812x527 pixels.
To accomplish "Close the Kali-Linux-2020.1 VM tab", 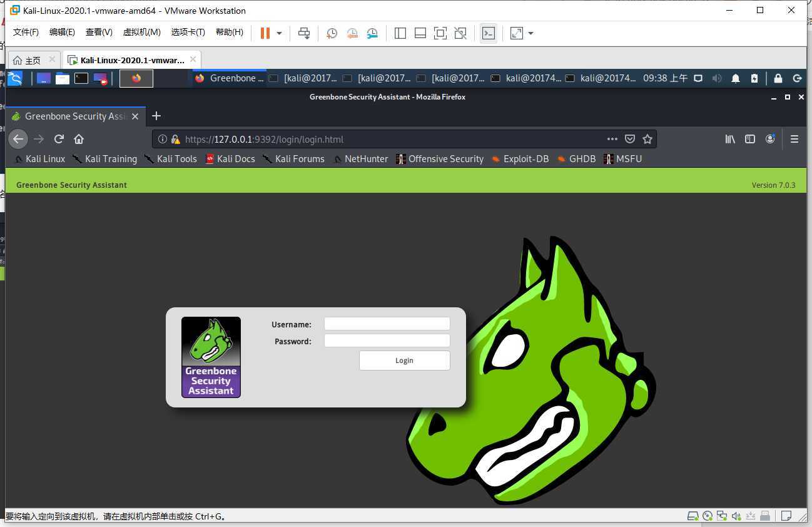I will [193, 59].
